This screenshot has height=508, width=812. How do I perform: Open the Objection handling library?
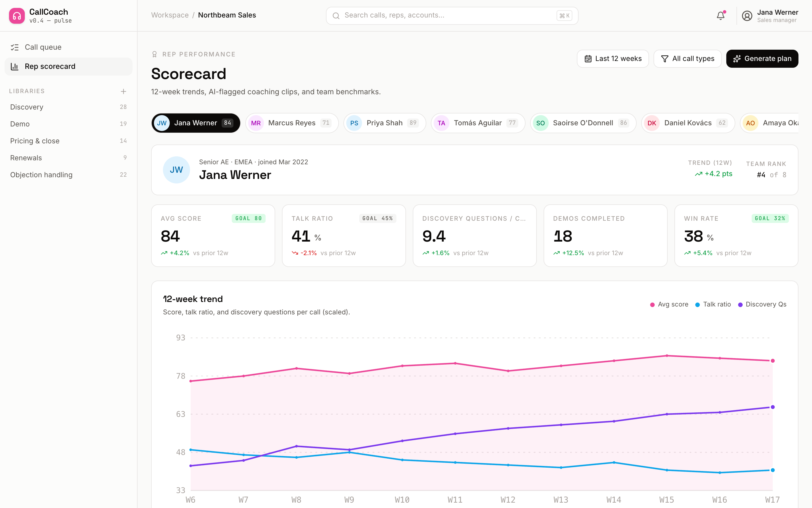(69, 175)
